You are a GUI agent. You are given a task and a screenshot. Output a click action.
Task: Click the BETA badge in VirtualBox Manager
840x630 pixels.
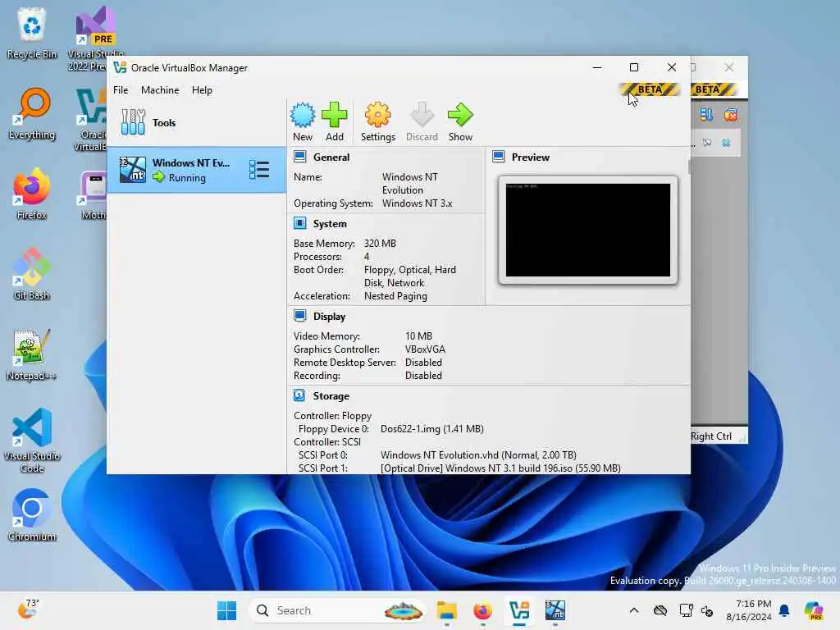[650, 89]
